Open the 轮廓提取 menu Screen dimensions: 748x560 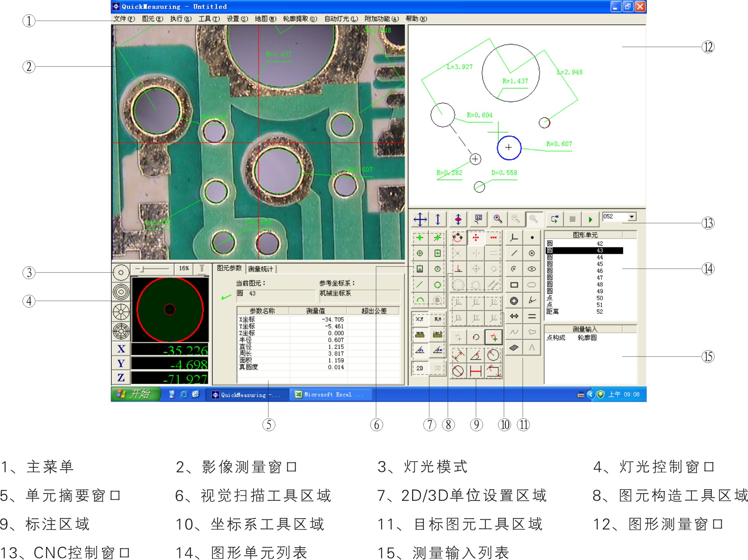point(300,19)
